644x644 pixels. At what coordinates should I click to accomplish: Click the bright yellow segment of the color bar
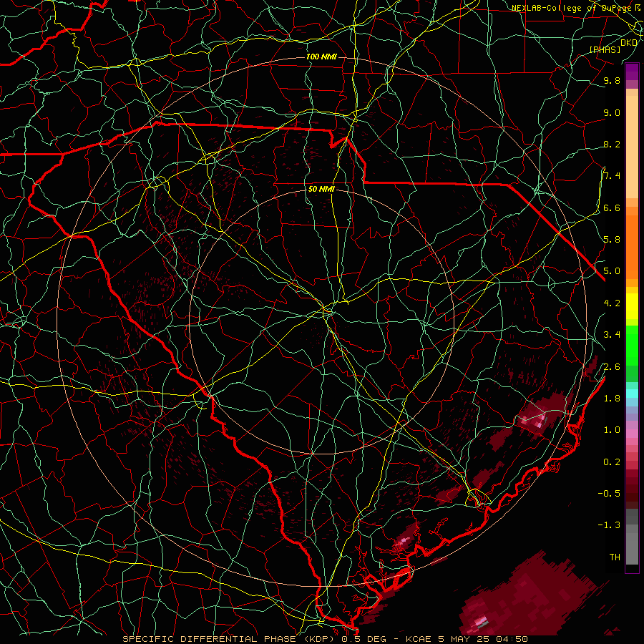632,306
